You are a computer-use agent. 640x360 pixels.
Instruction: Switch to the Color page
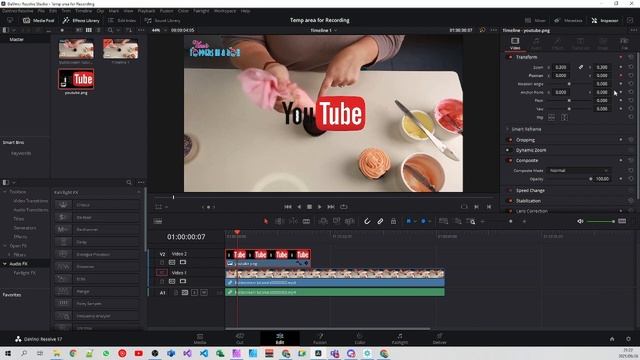(x=360, y=338)
